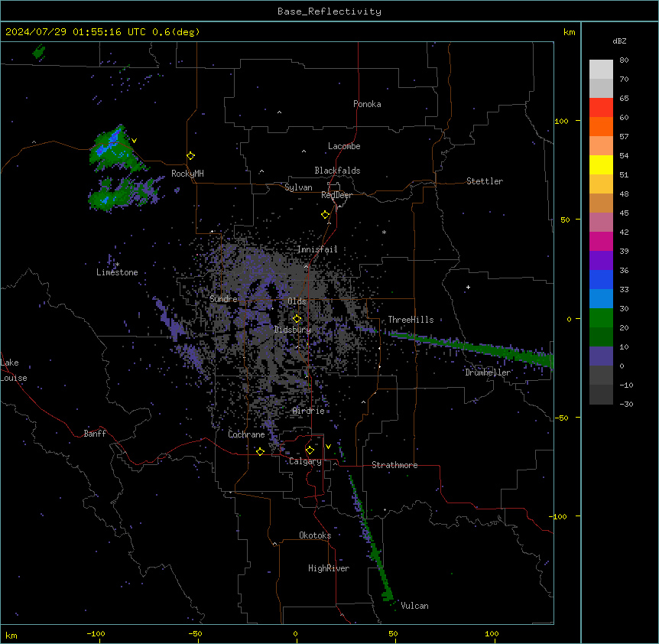Click the asterisk marker east of Innisfail
The width and height of the screenshot is (659, 644).
tap(384, 233)
